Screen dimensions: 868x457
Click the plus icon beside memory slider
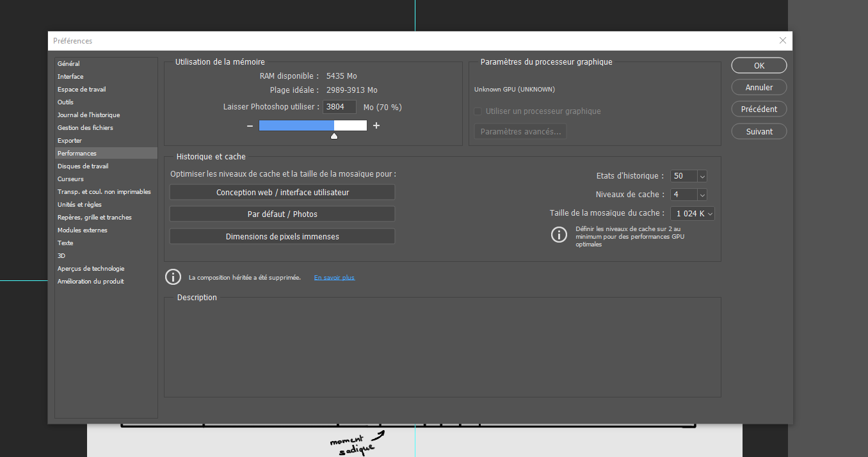point(376,125)
